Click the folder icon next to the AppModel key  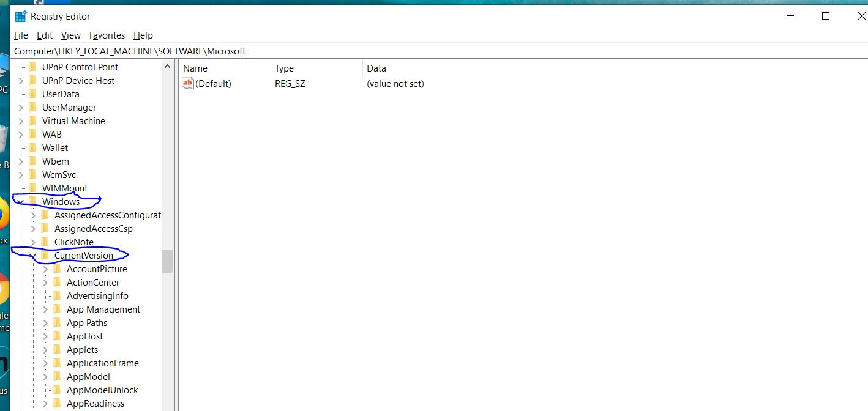click(x=58, y=376)
